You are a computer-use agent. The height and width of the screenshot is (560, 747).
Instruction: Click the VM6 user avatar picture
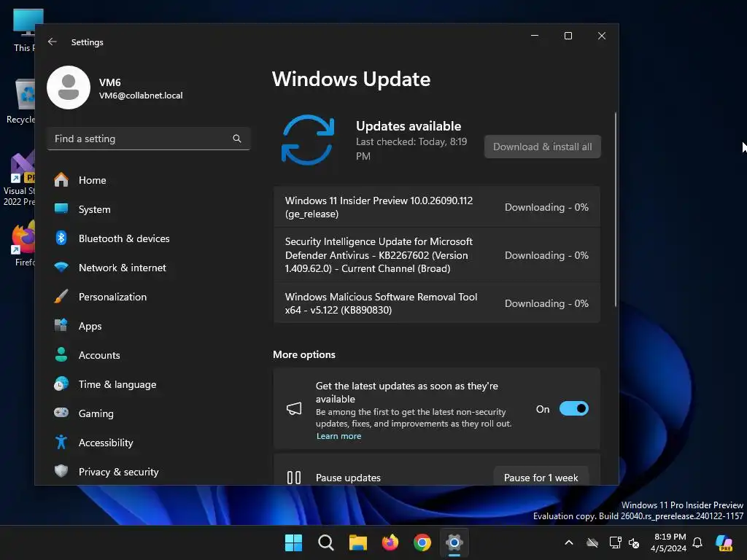[69, 87]
